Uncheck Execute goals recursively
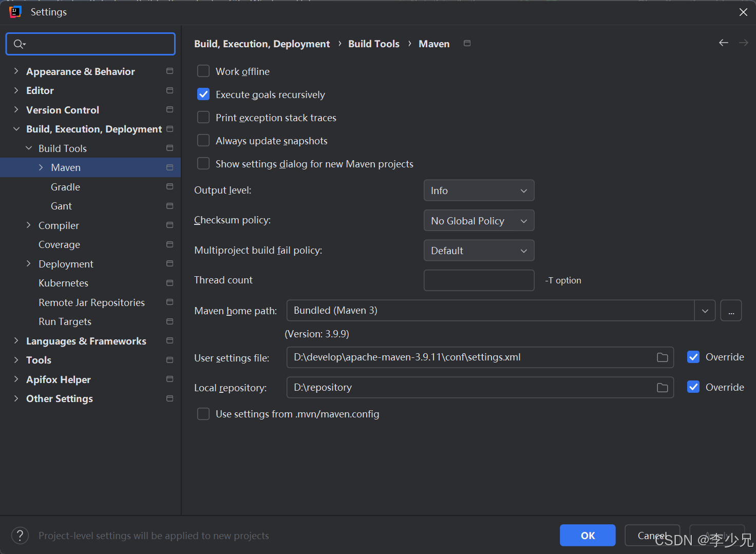The image size is (756, 554). pyautogui.click(x=203, y=94)
